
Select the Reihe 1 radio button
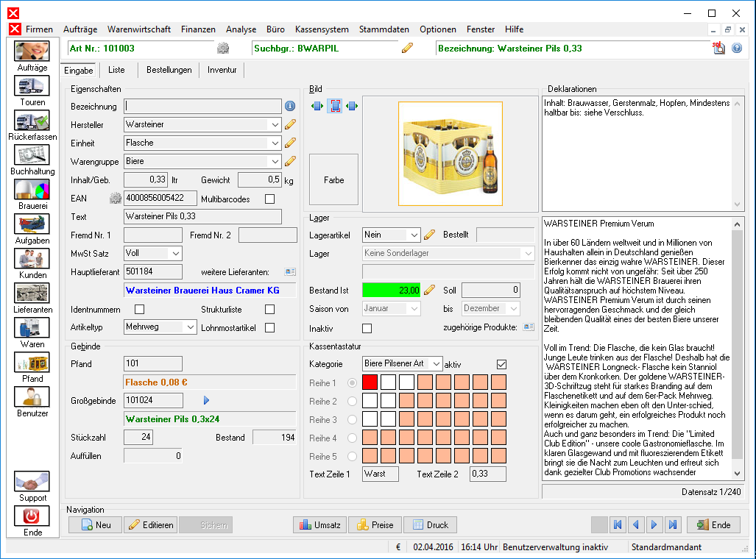point(353,382)
